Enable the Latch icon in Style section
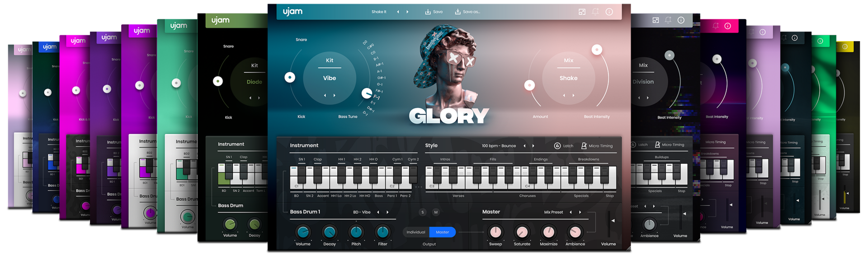 click(557, 146)
